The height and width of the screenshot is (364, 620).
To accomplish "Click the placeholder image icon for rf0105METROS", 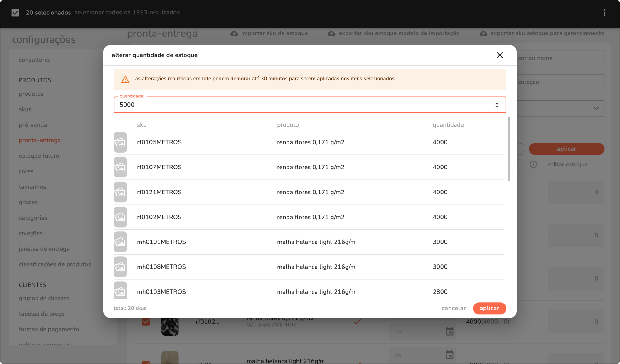I will pyautogui.click(x=120, y=142).
